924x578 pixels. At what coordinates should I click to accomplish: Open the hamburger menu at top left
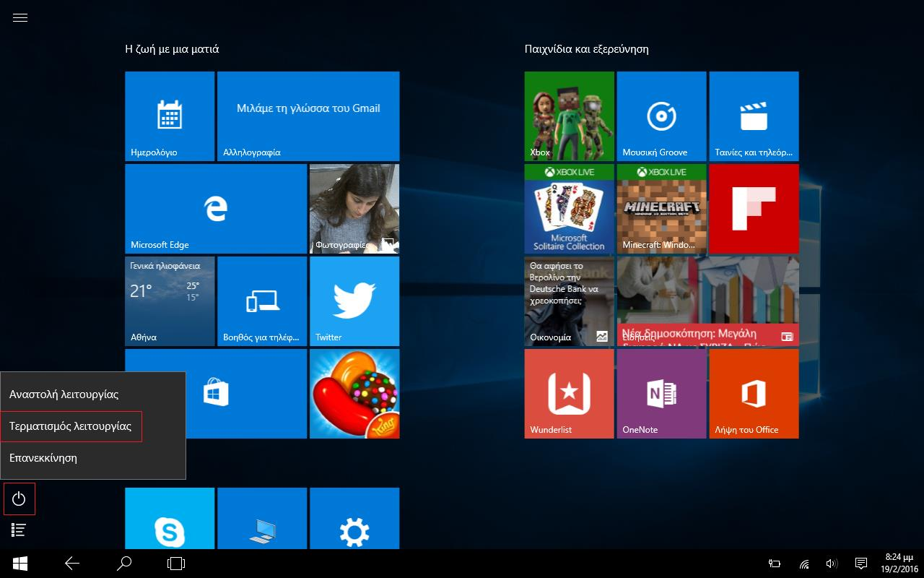coord(20,18)
